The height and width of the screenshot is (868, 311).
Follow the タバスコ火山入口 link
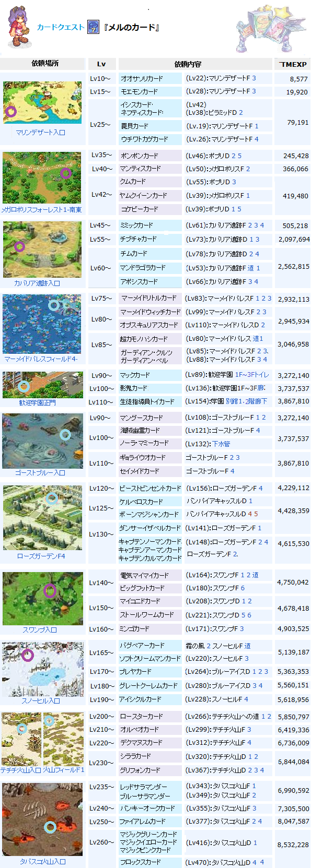pos(43,862)
